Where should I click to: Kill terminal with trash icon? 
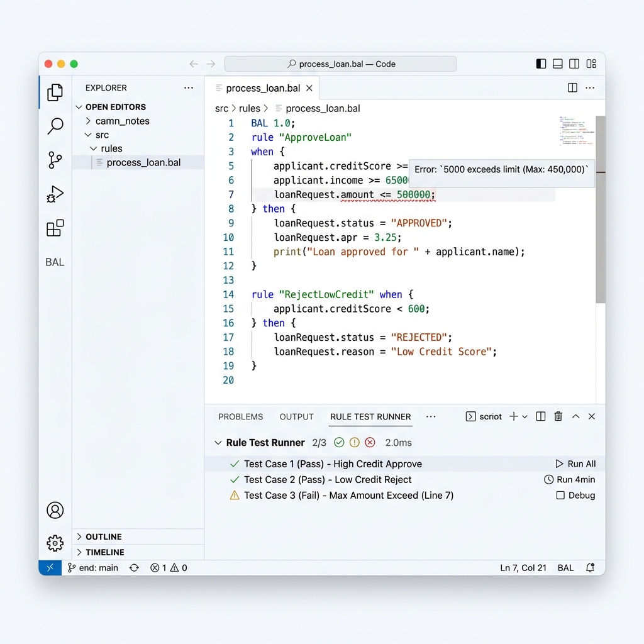[x=558, y=416]
